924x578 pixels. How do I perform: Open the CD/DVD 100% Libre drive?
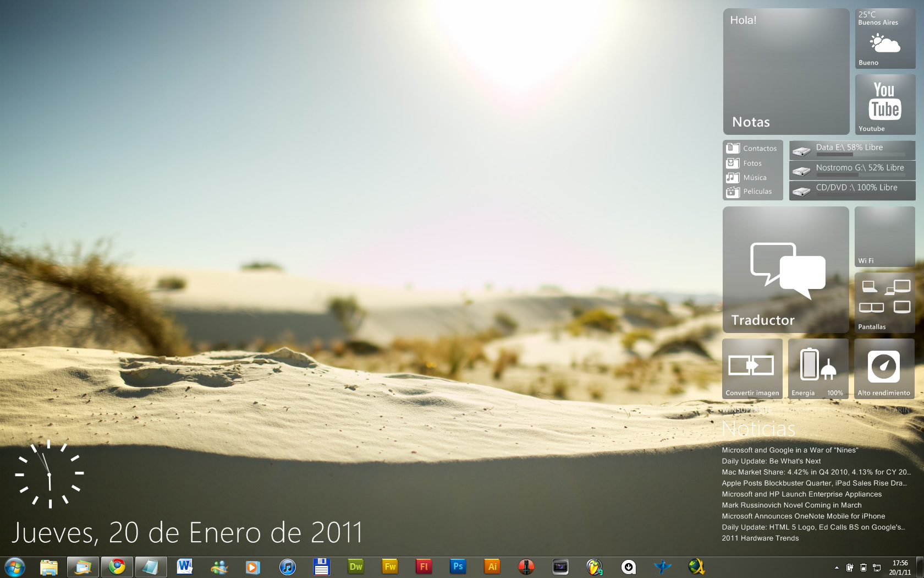pos(853,190)
